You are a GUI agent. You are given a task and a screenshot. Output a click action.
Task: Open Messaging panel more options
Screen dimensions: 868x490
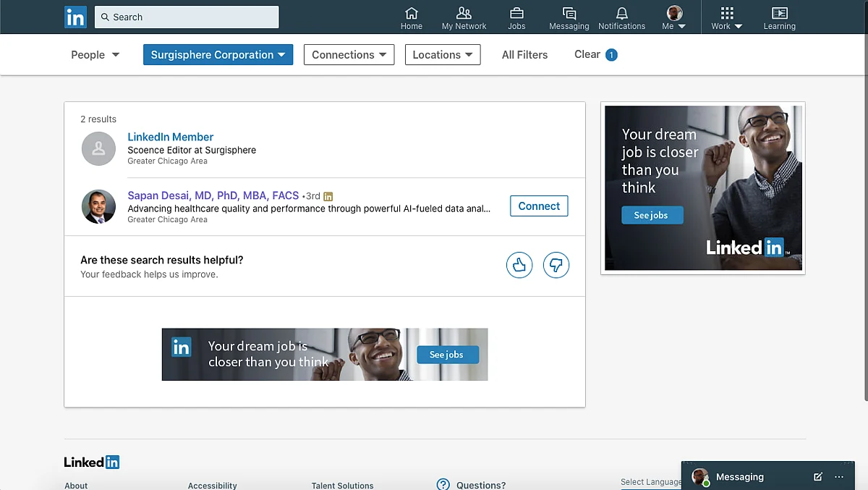tap(839, 477)
